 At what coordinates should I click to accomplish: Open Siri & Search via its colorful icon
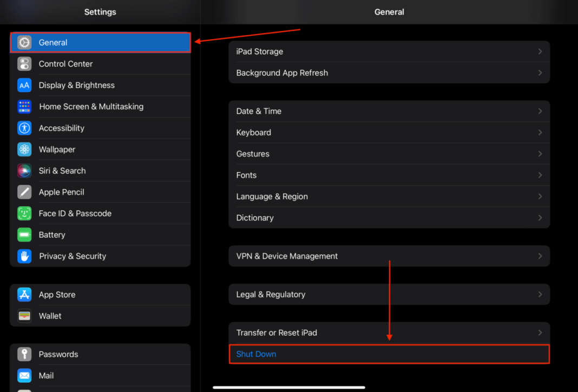click(x=24, y=171)
